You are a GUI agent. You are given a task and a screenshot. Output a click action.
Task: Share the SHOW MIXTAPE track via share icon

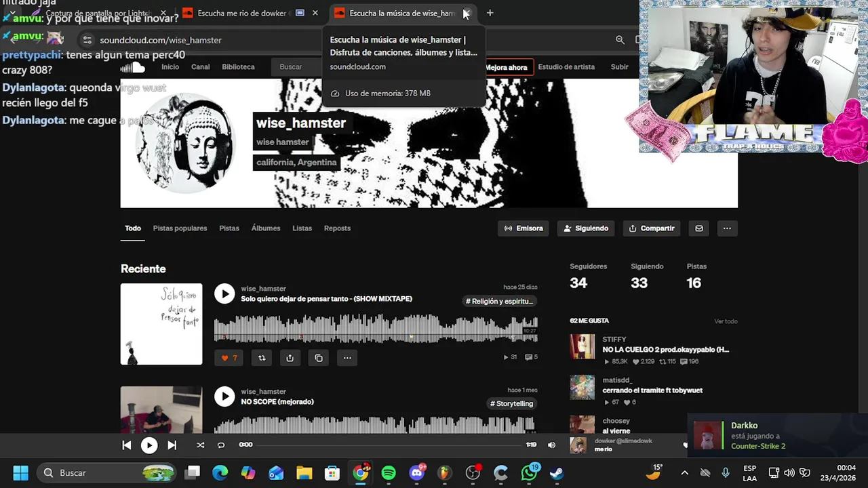[x=290, y=358]
